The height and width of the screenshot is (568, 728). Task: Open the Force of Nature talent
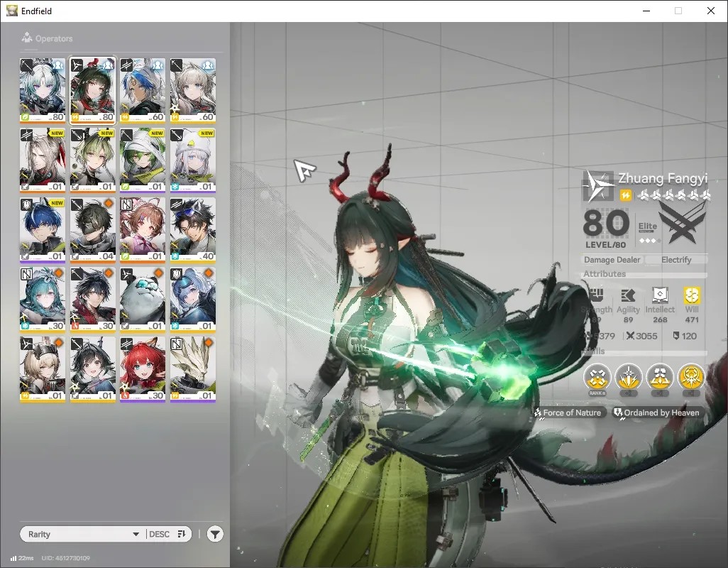[568, 413]
